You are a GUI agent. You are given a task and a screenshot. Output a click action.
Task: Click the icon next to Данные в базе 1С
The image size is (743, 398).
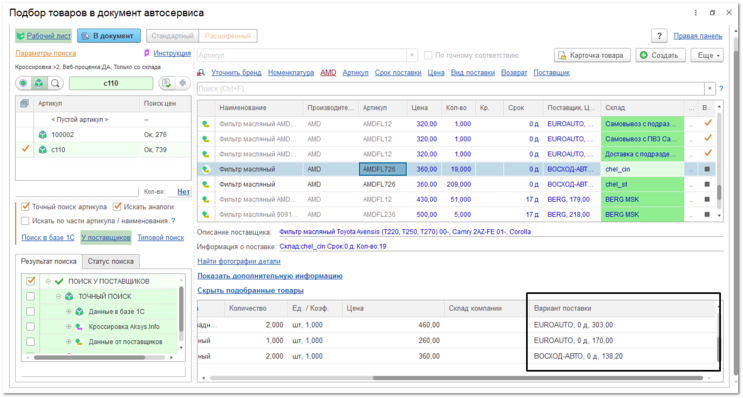point(79,312)
